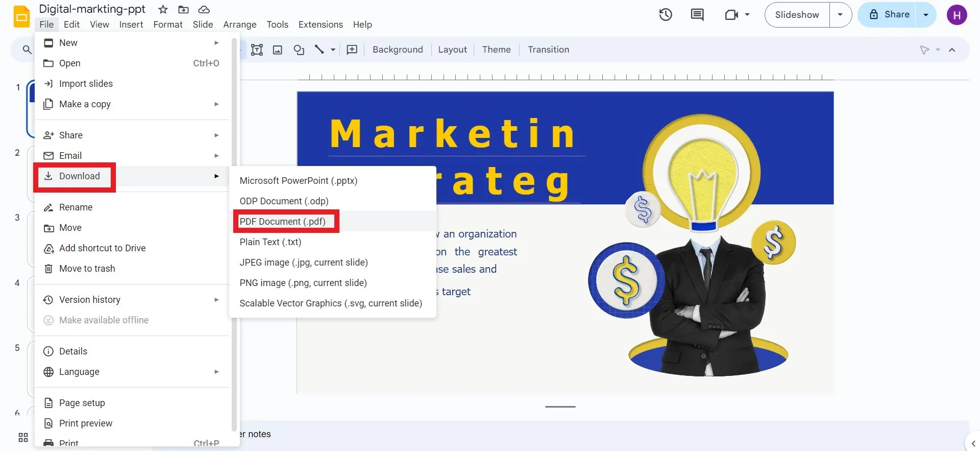The width and height of the screenshot is (980, 451).
Task: Download as ODP Document (.odp)
Action: click(x=333, y=201)
